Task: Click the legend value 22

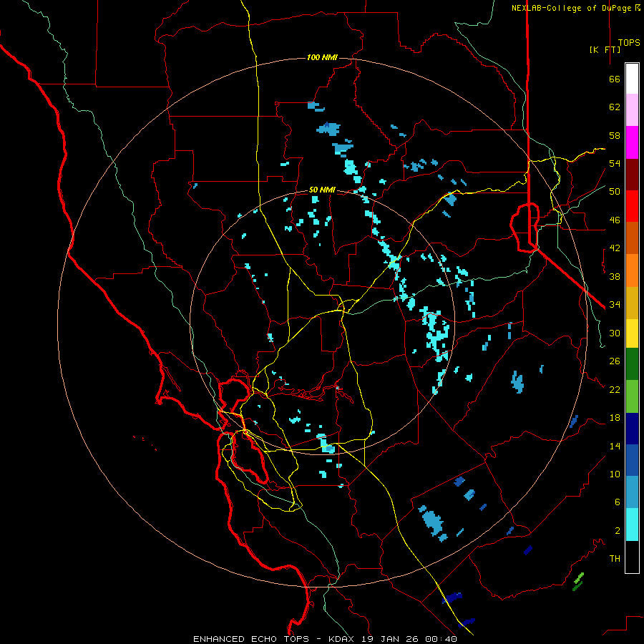Action: point(615,389)
